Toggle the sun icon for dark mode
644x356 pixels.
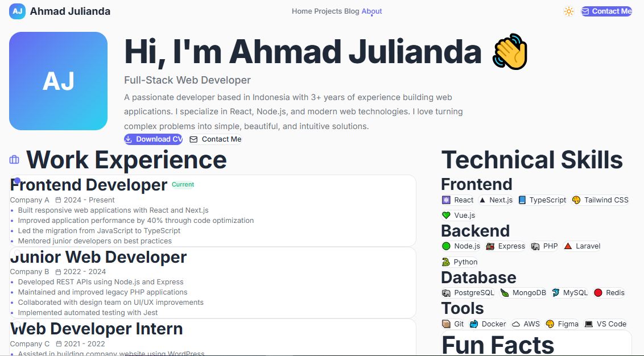[569, 11]
